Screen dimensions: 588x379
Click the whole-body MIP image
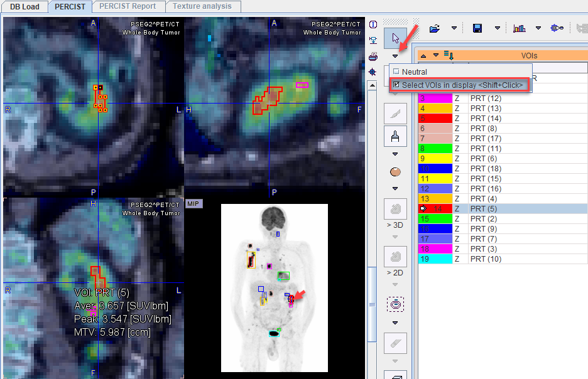[x=274, y=288]
